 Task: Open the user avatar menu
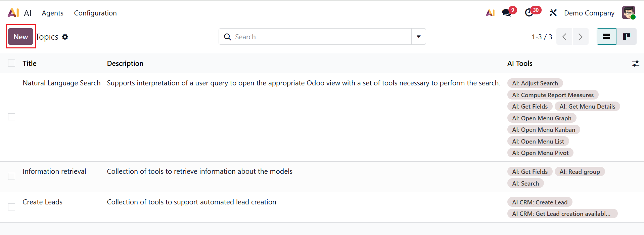click(629, 13)
